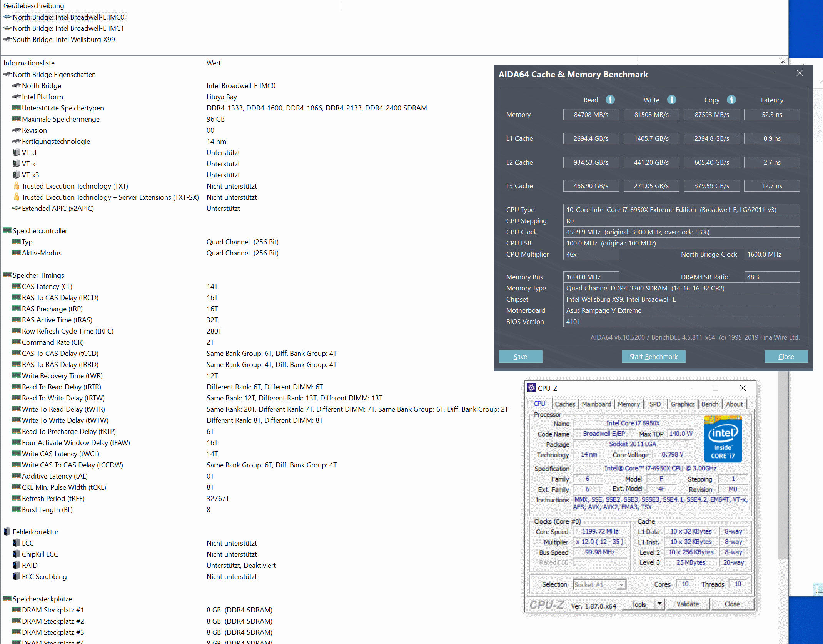
Task: Click the Gerätebeschreibung column header
Action: click(x=34, y=6)
